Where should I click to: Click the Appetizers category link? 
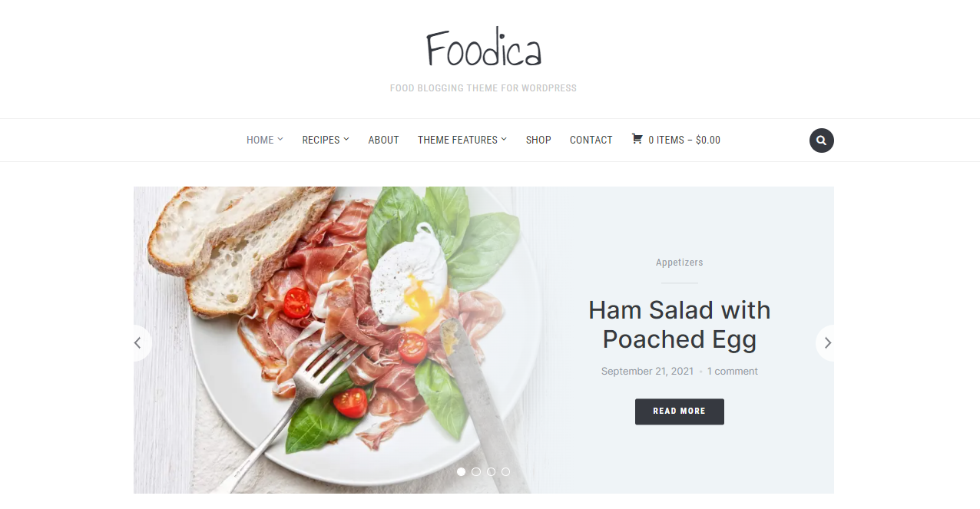point(680,263)
